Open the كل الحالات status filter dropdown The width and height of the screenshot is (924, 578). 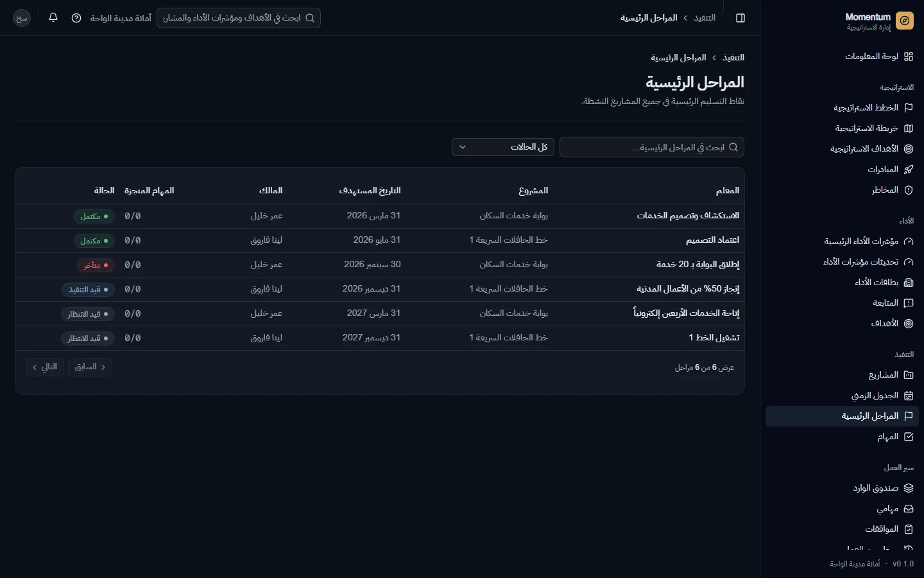click(503, 147)
